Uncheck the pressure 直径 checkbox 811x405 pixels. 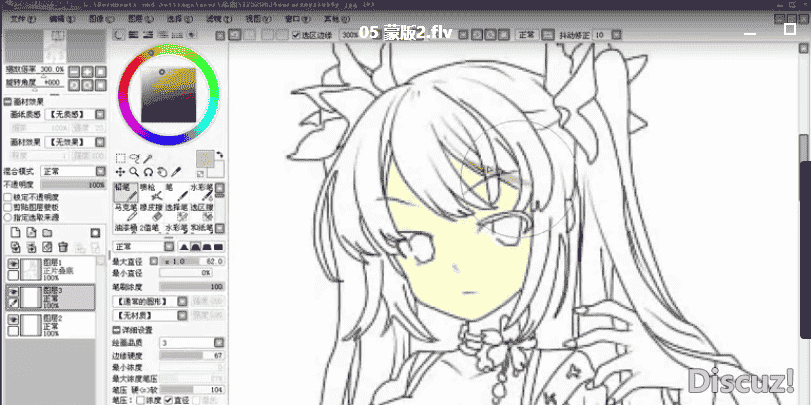tap(168, 400)
